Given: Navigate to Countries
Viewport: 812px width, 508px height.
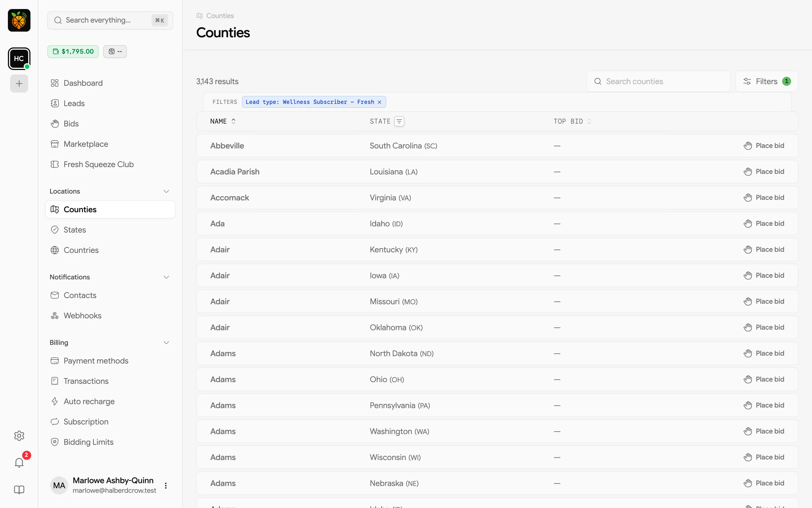Looking at the screenshot, I should pyautogui.click(x=110, y=250).
